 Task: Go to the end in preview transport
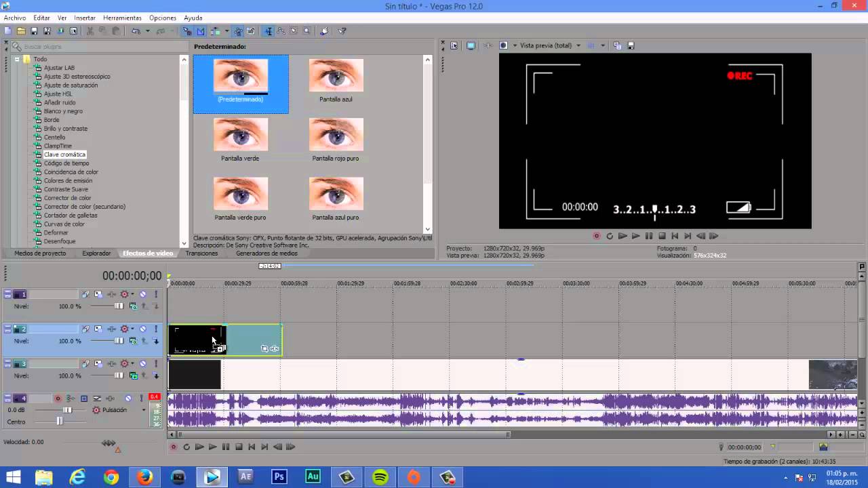(688, 236)
